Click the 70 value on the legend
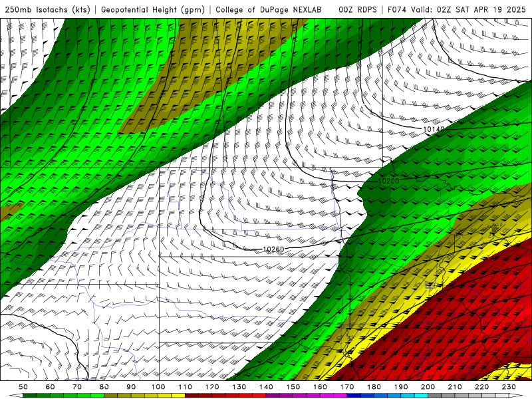The height and width of the screenshot is (399, 532). [77, 387]
